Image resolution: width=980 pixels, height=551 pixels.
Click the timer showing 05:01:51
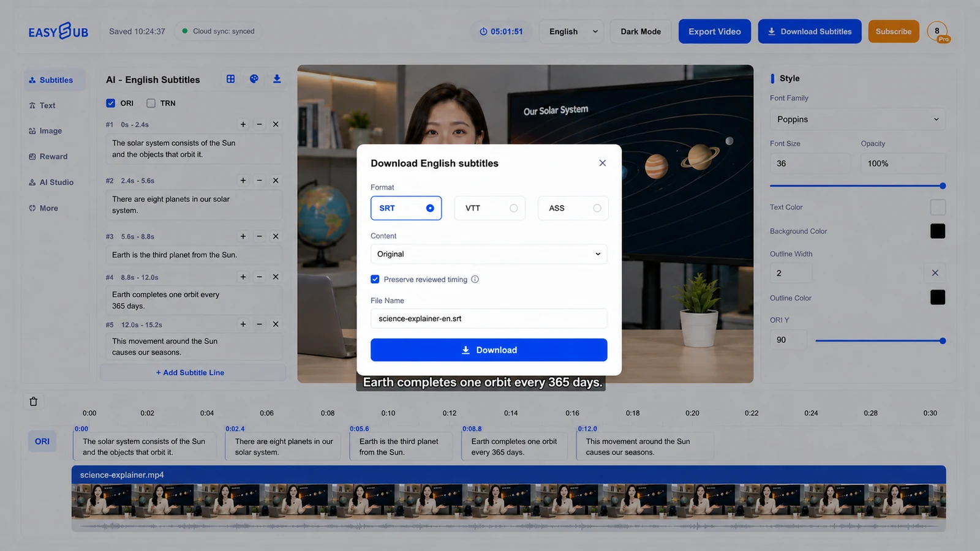click(x=501, y=31)
